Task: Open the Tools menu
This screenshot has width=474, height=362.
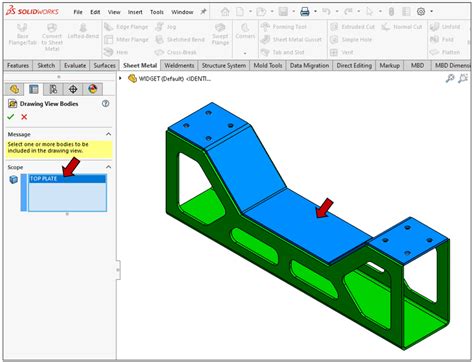Action: (156, 12)
